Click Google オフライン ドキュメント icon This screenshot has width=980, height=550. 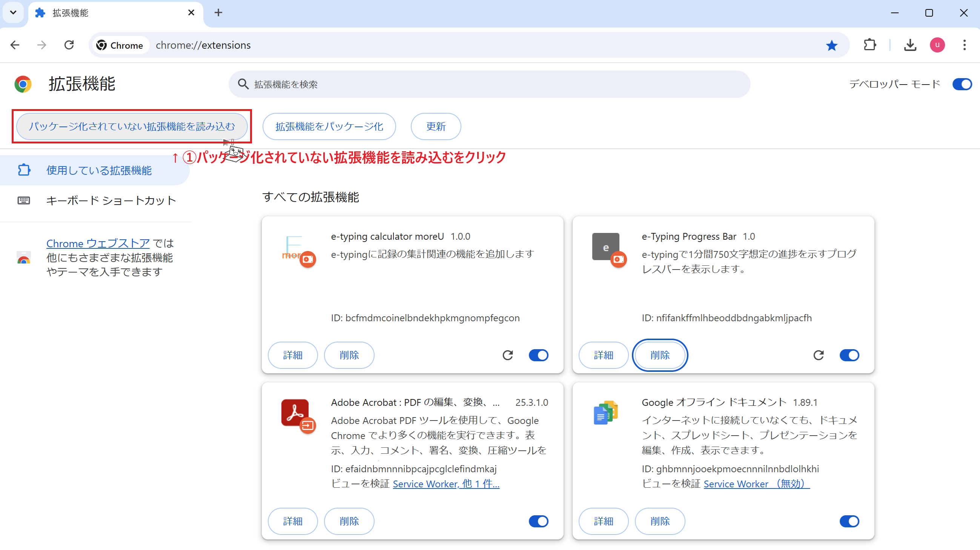coord(606,413)
